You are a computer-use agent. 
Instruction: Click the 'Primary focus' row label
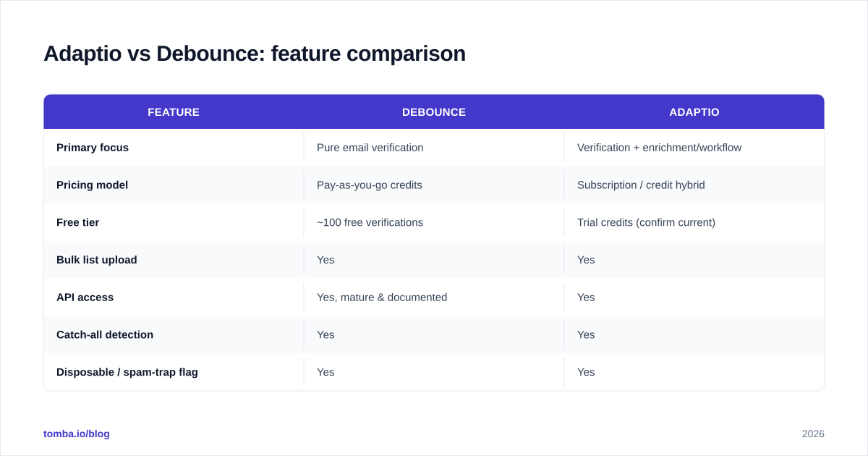pyautogui.click(x=93, y=148)
